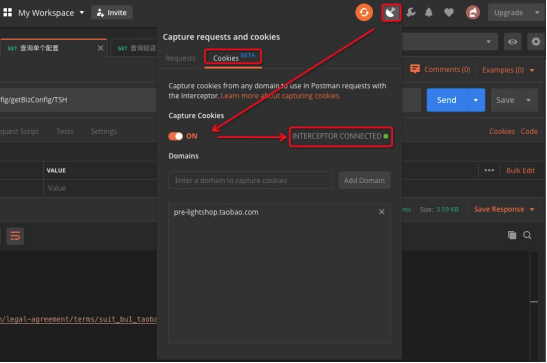Click the Invite button
Screen dimensions: 547x363
[x=112, y=13]
